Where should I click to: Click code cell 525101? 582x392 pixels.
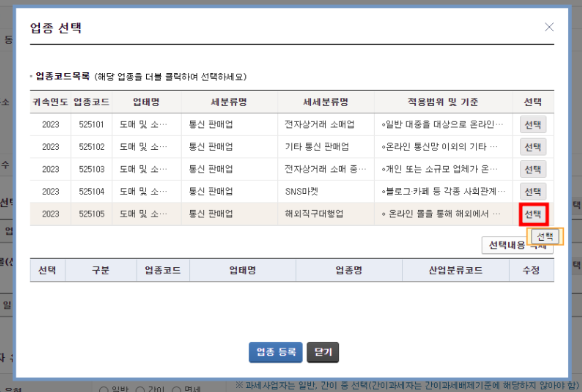coord(91,125)
